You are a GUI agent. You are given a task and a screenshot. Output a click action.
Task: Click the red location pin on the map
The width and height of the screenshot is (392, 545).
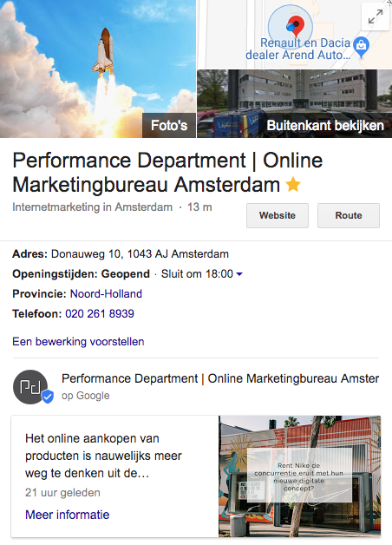(297, 26)
